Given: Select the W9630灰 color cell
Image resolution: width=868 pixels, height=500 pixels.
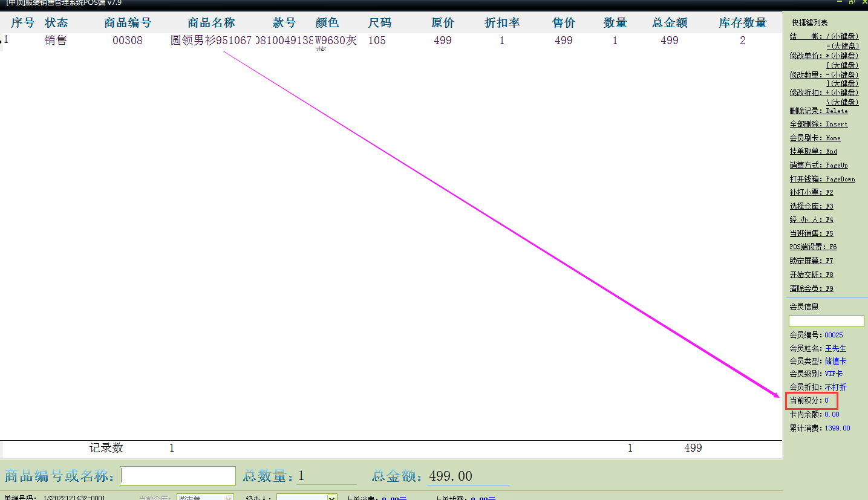Looking at the screenshot, I should [336, 41].
